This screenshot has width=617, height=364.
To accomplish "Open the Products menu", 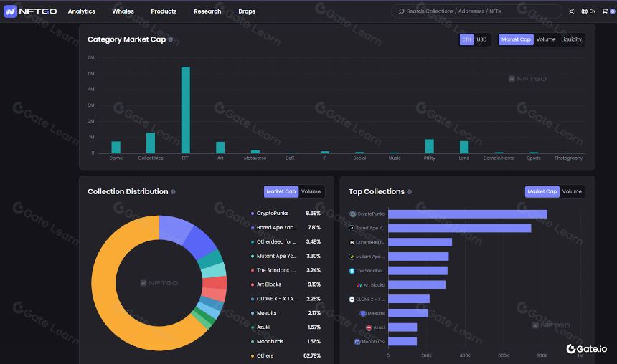I will point(164,11).
